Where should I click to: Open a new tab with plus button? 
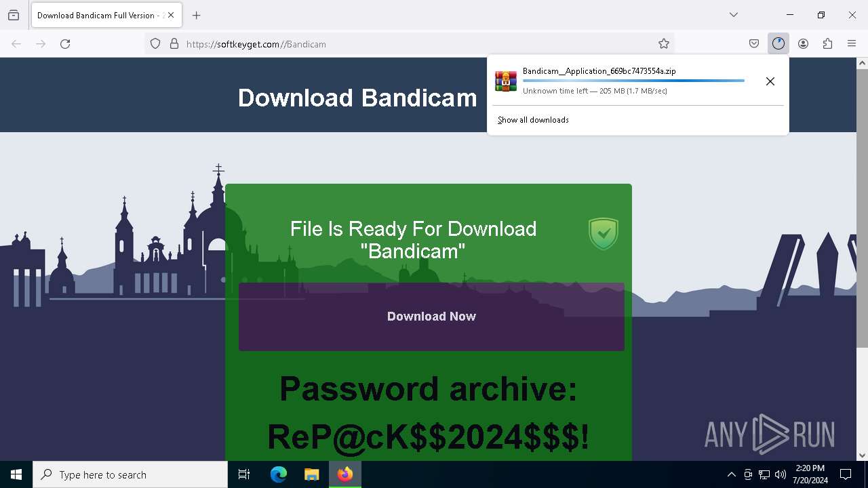point(197,15)
